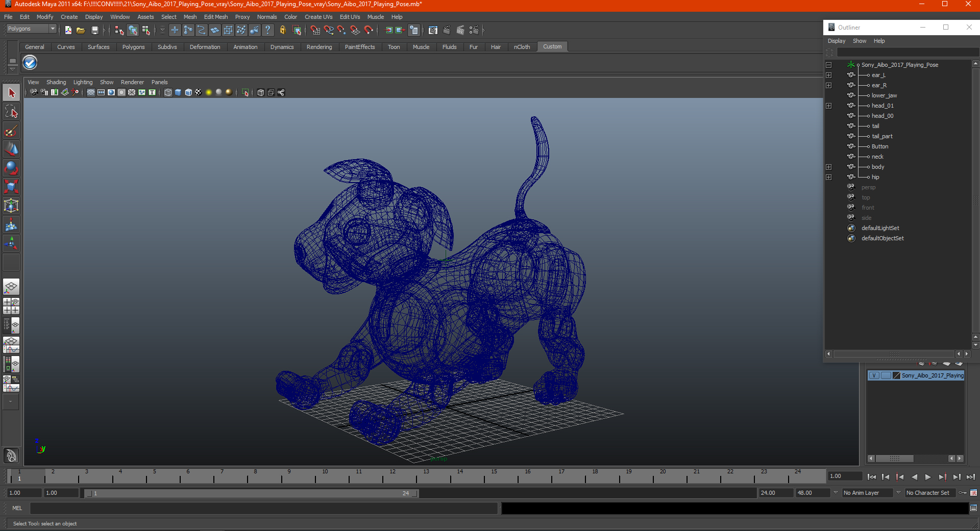The height and width of the screenshot is (531, 980).
Task: Click the layer color swatch for Sony_Aibo layer
Action: pos(896,375)
